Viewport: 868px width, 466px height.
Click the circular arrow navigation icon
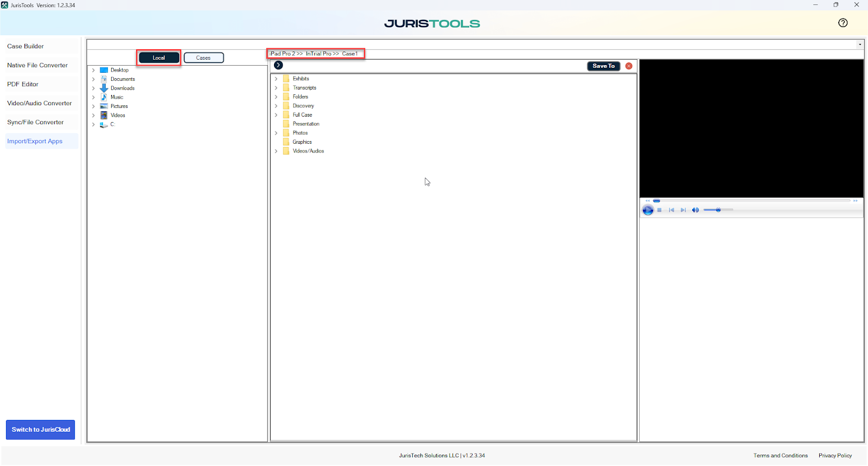pos(278,65)
